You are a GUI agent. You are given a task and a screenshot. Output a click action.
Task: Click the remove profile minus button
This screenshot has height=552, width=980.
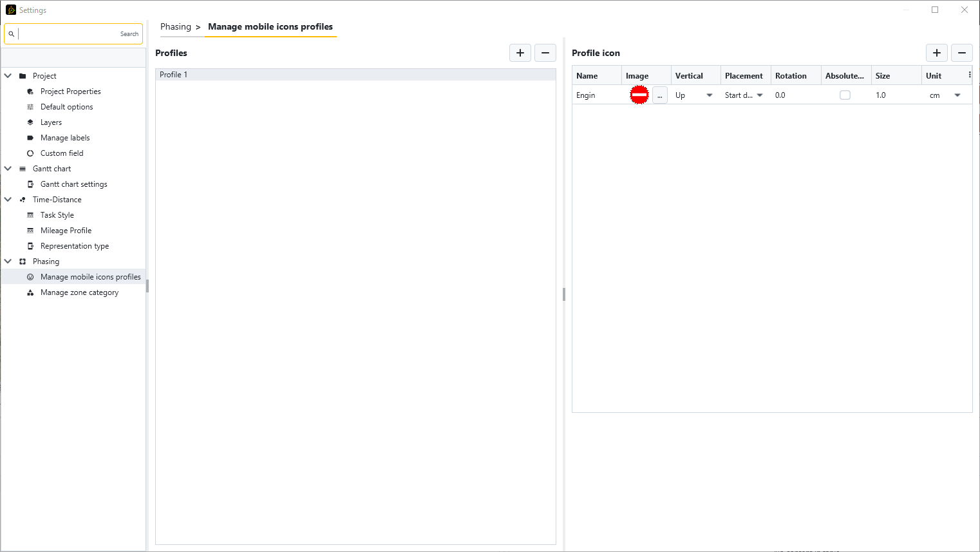[545, 53]
